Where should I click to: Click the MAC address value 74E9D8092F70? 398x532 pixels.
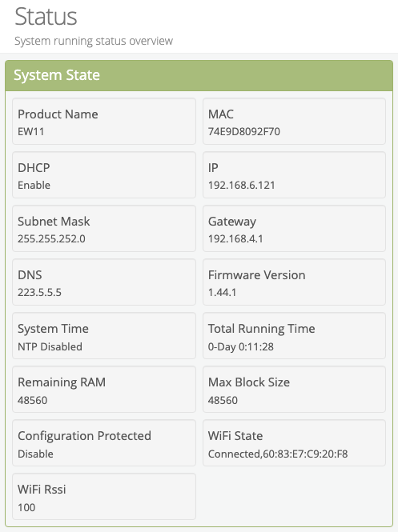pos(243,131)
